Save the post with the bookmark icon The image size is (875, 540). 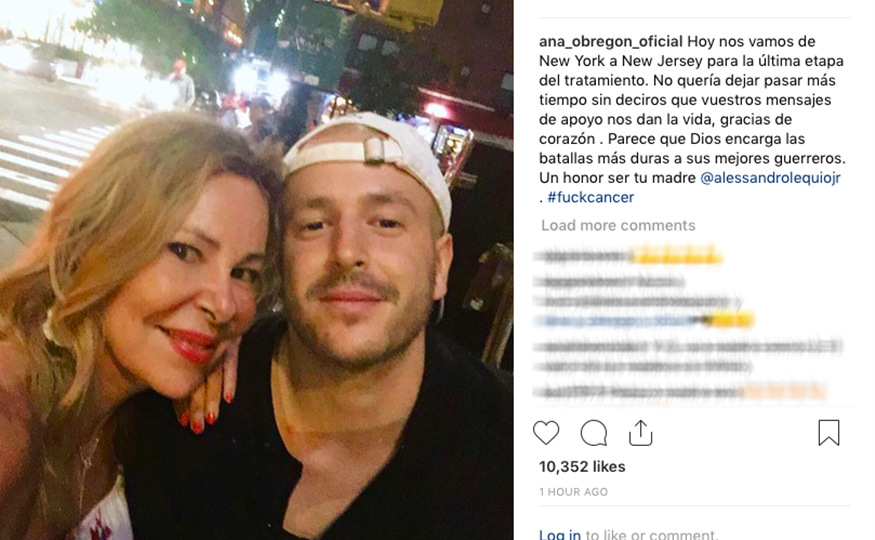[829, 433]
